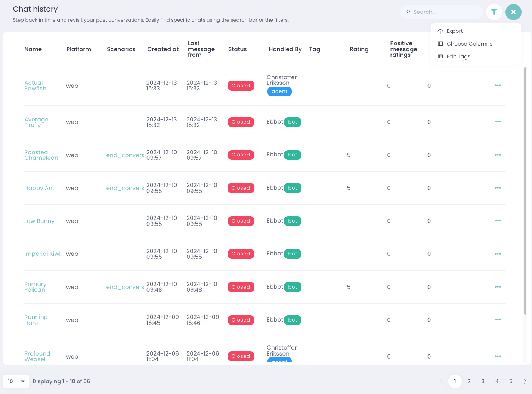Image resolution: width=532 pixels, height=394 pixels.
Task: Open three-dot menu for Imperial Kiwi row
Action: pyautogui.click(x=498, y=254)
